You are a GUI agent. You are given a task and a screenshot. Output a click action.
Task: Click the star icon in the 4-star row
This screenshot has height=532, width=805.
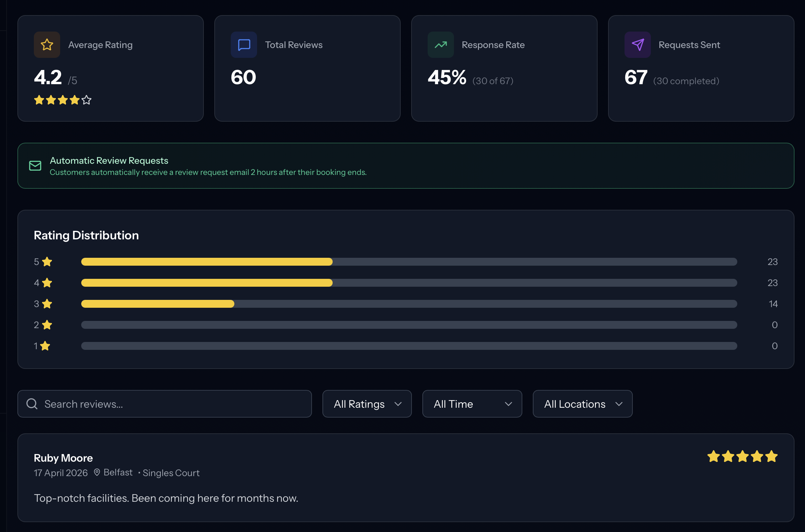(x=47, y=283)
